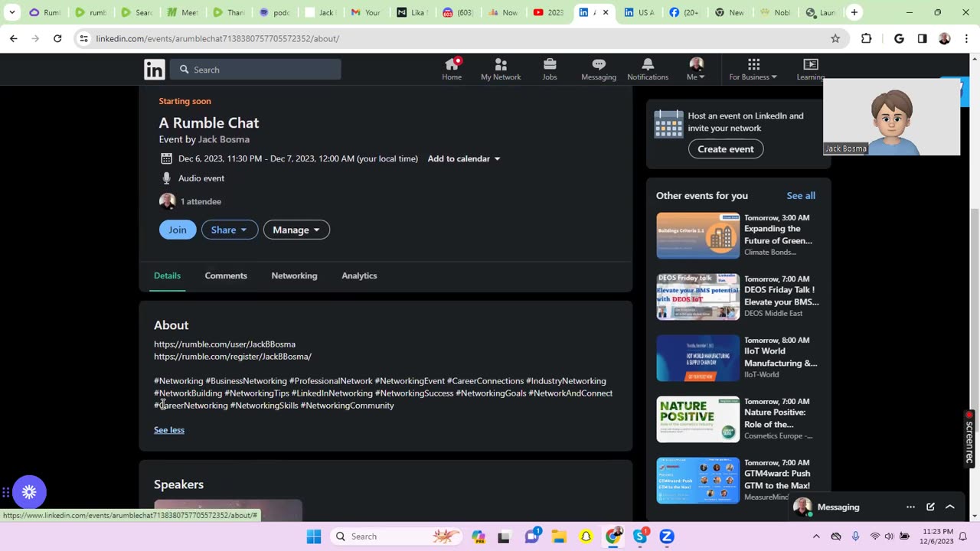Open GTM4ward: Push GTM event title
980x551 pixels.
coord(777,479)
